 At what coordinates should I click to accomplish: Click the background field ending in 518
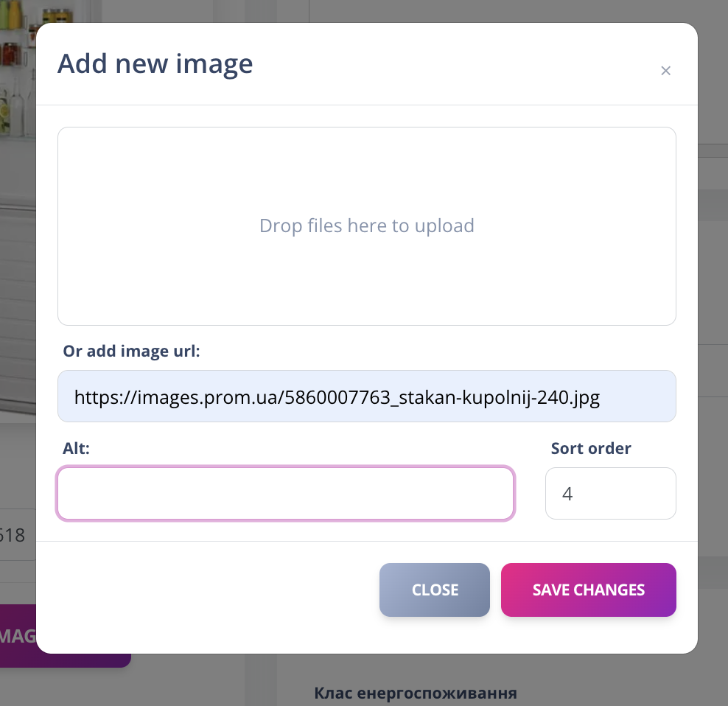pyautogui.click(x=13, y=535)
